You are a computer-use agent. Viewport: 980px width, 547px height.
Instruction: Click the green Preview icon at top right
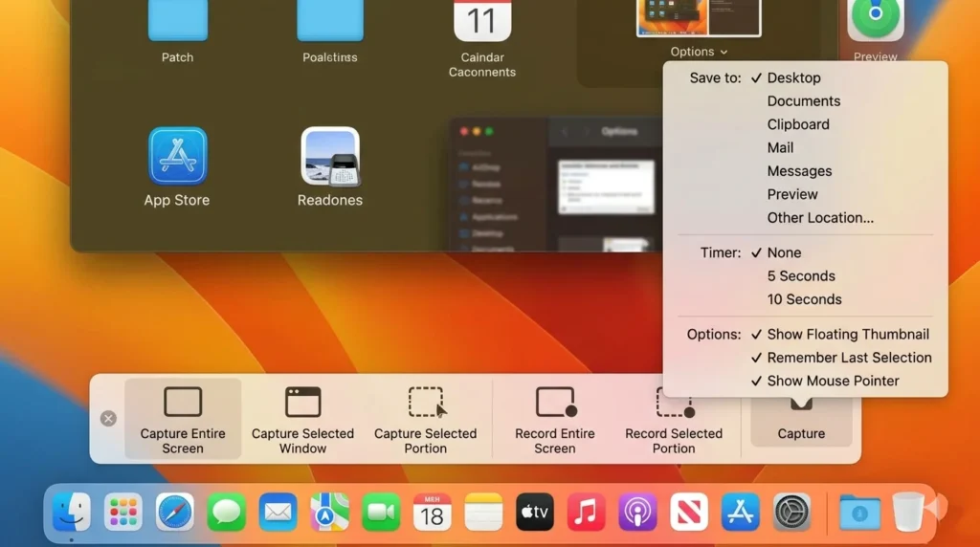click(x=875, y=21)
